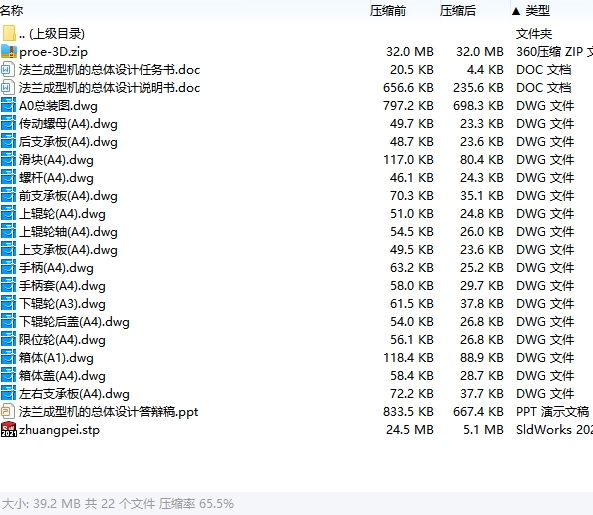593x515 pixels.
Task: Click the DWG icon for 上辊轮轴(A4).dwg
Action: 8,232
